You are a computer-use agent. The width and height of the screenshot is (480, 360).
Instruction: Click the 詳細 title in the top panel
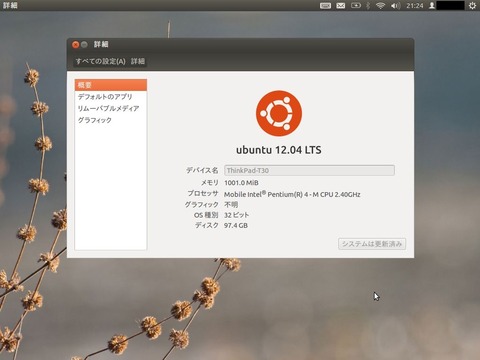point(10,5)
